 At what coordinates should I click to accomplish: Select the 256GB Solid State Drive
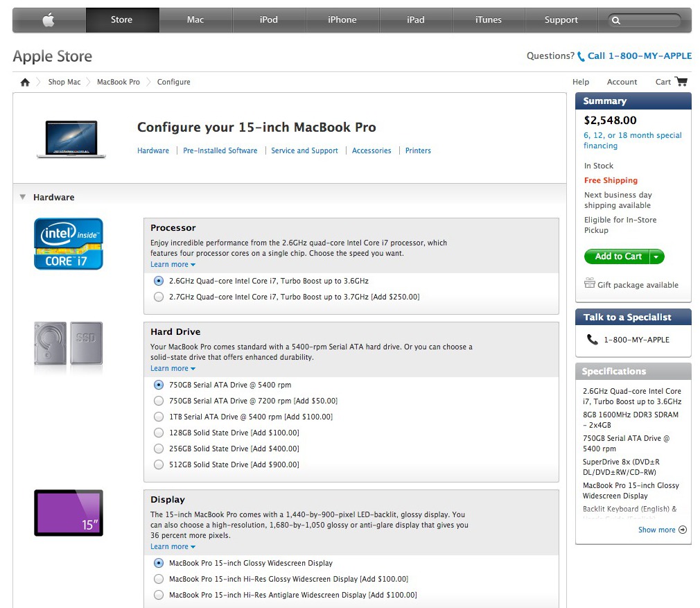pos(159,449)
